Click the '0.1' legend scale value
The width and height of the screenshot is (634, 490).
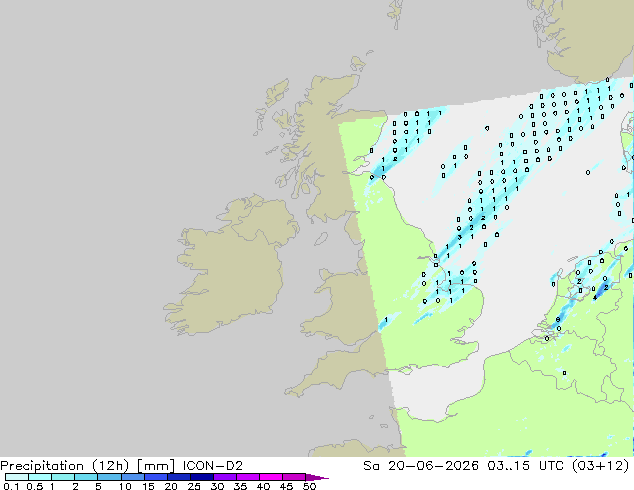tap(11, 486)
